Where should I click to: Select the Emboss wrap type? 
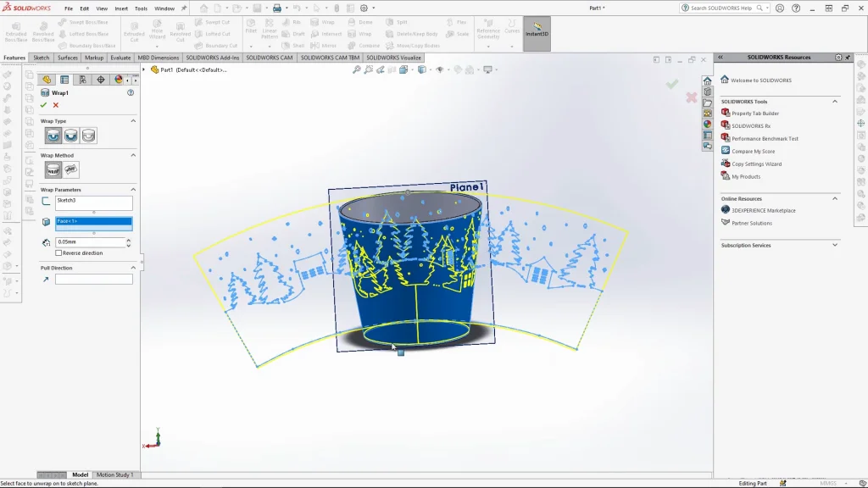click(53, 136)
